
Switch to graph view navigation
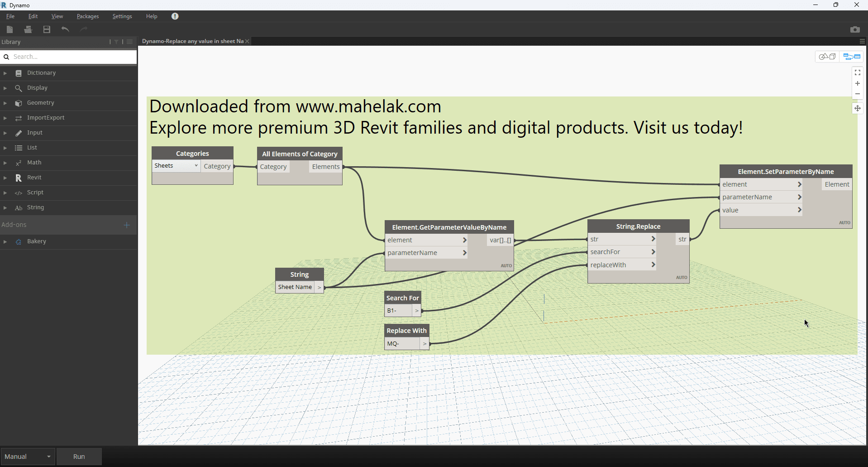click(x=852, y=57)
